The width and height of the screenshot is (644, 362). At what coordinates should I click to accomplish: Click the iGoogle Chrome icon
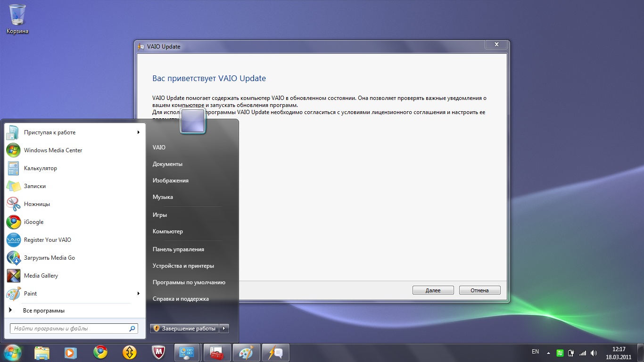tap(13, 222)
